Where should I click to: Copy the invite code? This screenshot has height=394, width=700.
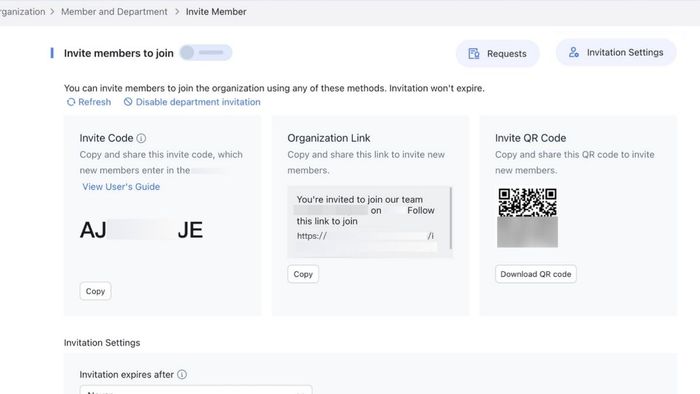(x=95, y=291)
